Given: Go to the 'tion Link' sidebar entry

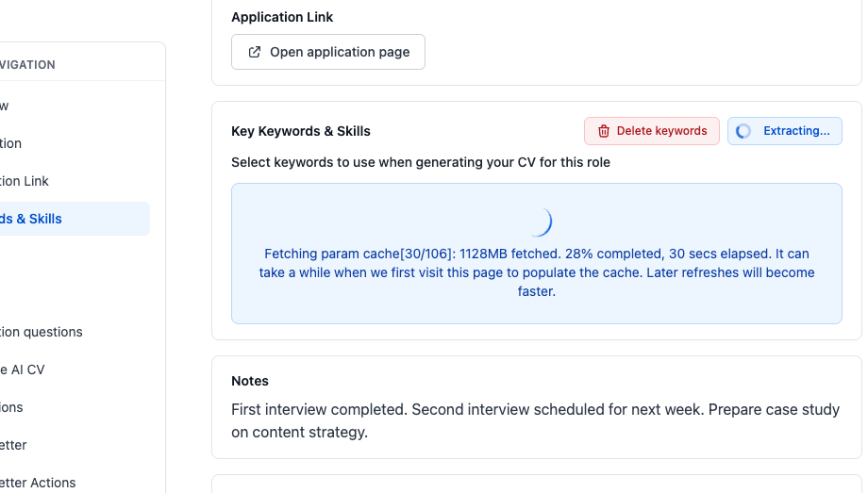Looking at the screenshot, I should tap(25, 181).
